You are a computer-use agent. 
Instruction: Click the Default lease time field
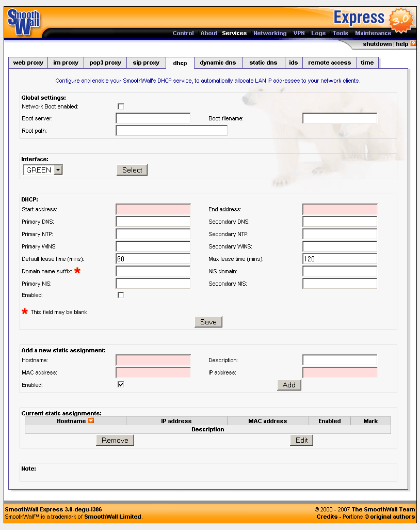point(153,259)
